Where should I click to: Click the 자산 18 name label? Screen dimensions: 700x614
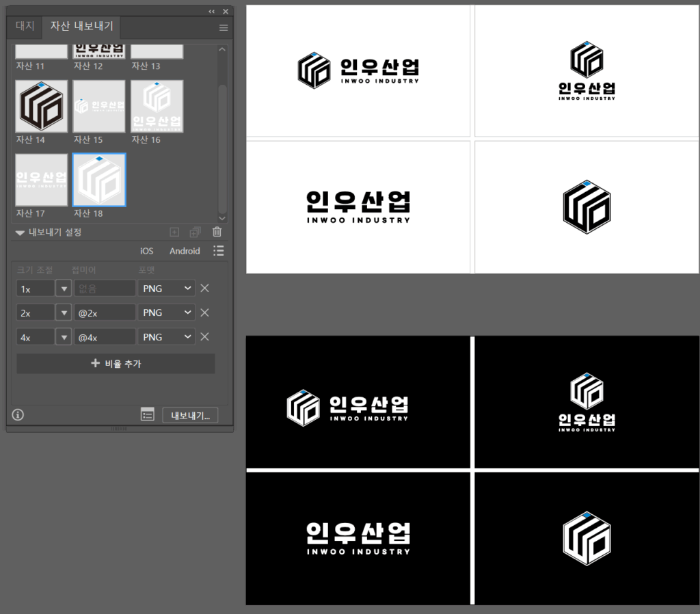pyautogui.click(x=88, y=213)
